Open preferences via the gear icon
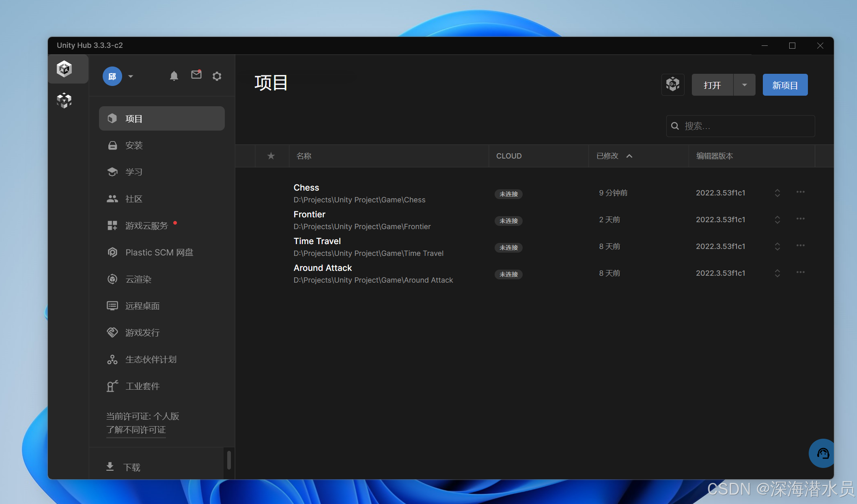Image resolution: width=857 pixels, height=504 pixels. (x=217, y=76)
